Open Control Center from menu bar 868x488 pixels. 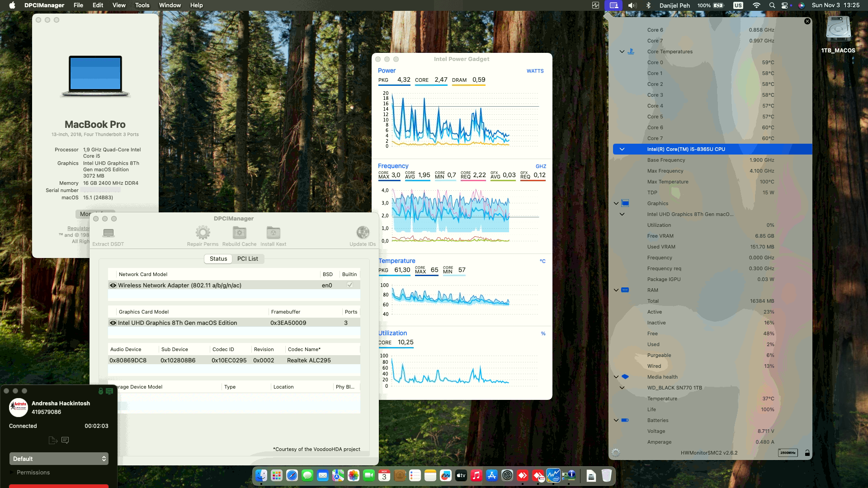pos(785,5)
